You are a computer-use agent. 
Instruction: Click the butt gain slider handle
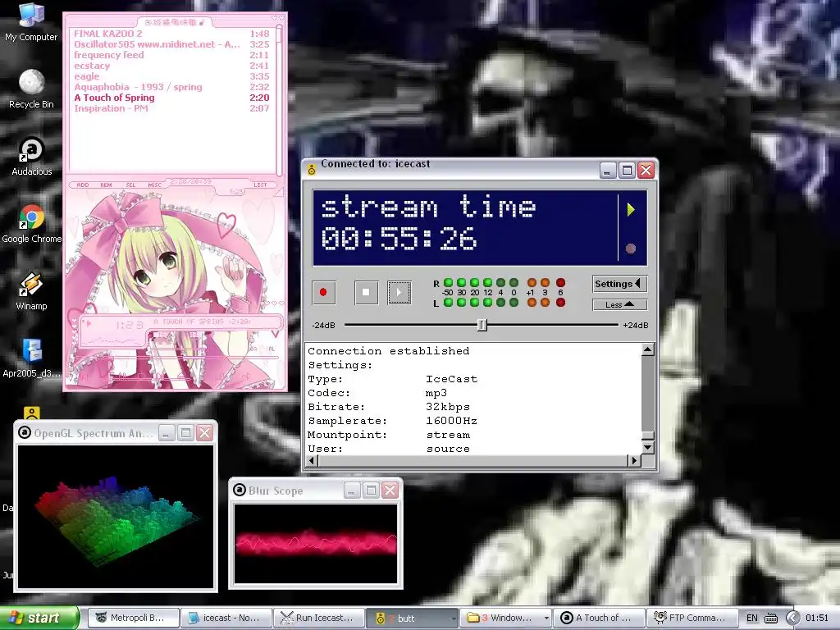click(482, 325)
